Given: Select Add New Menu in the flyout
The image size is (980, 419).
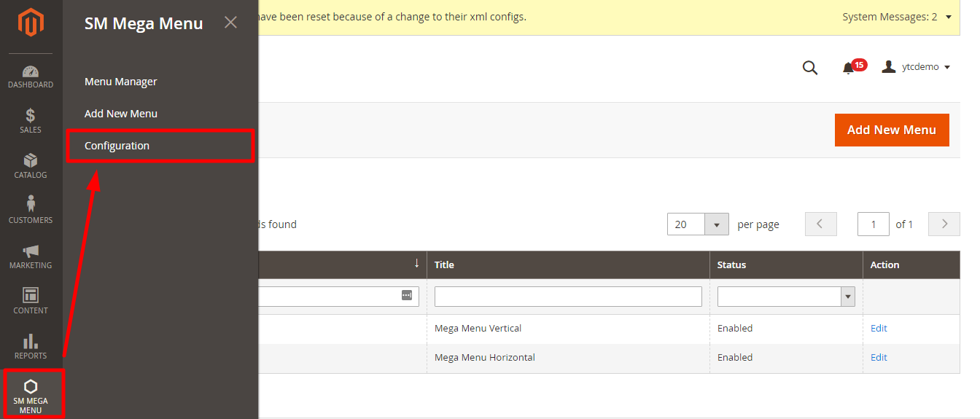Looking at the screenshot, I should pyautogui.click(x=121, y=114).
